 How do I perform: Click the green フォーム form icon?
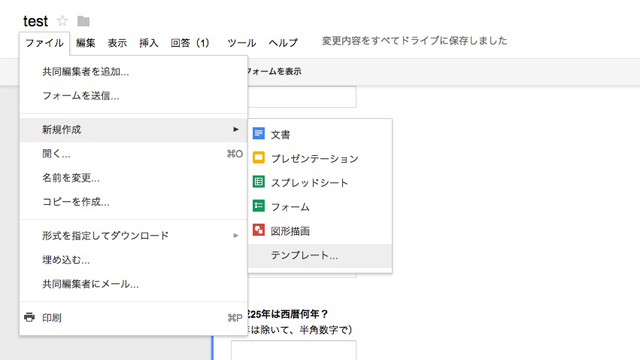[258, 206]
